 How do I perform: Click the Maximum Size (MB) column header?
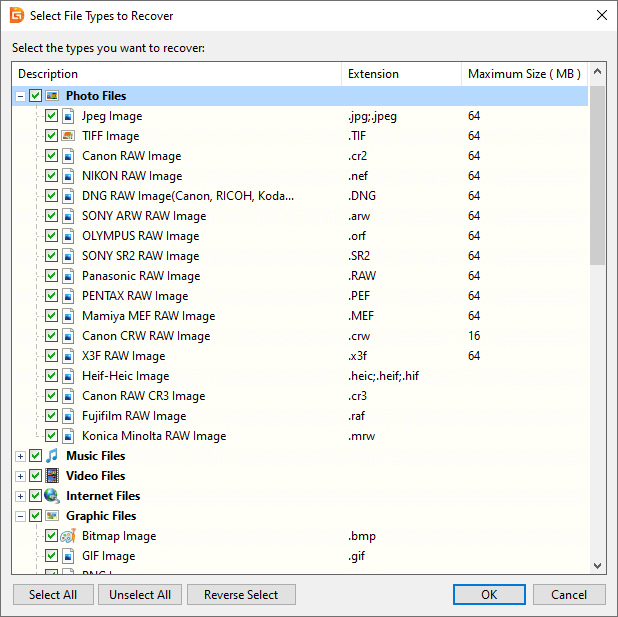pyautogui.click(x=523, y=74)
